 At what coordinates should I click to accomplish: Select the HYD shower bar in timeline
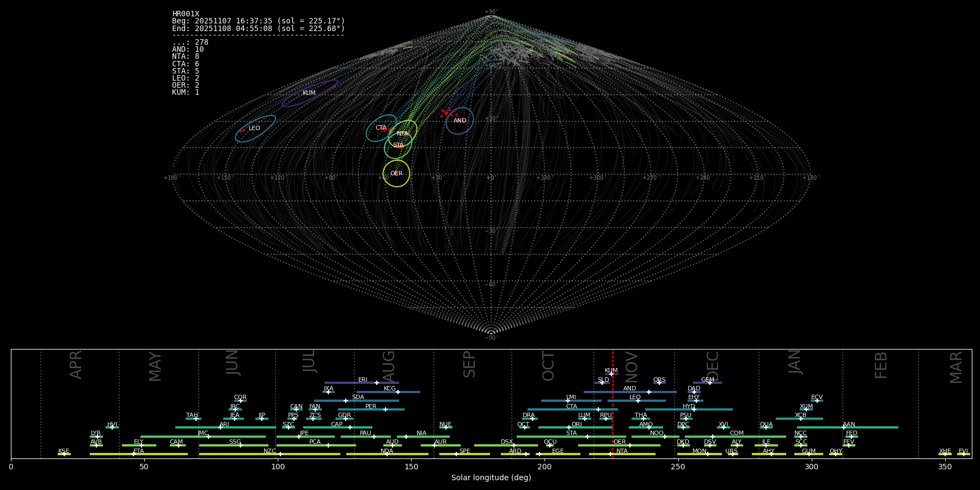(x=689, y=409)
